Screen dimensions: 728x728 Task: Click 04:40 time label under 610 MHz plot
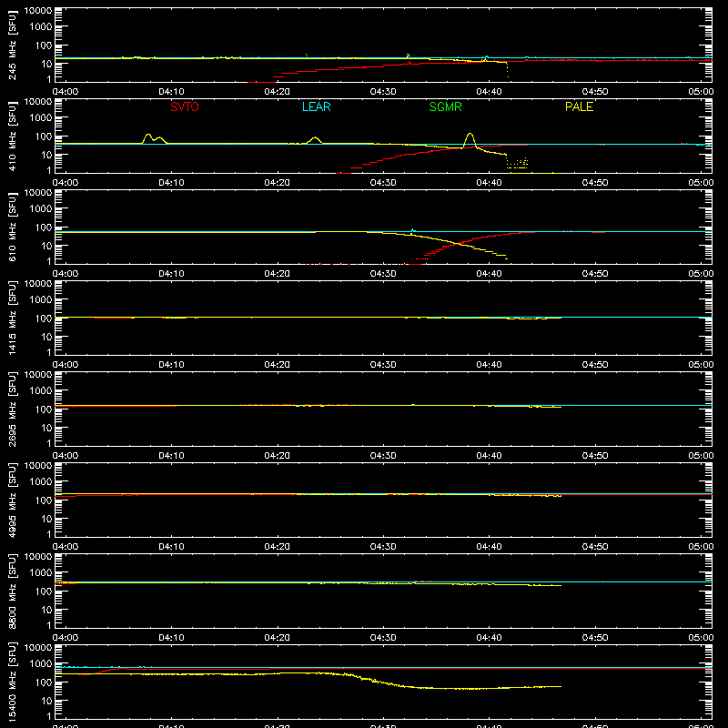pyautogui.click(x=489, y=274)
